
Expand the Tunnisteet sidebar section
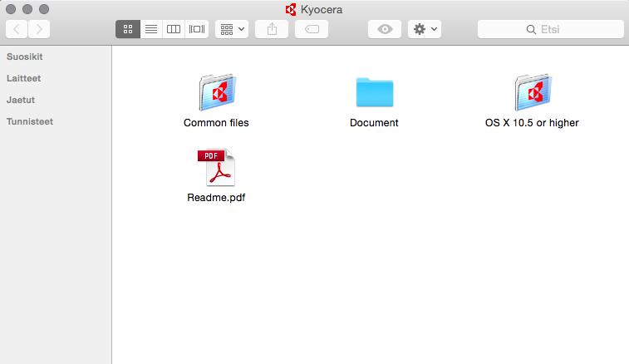point(30,121)
